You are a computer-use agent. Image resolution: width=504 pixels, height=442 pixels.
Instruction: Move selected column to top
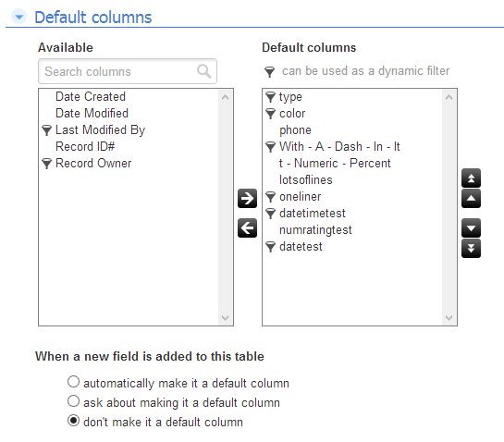(x=471, y=178)
